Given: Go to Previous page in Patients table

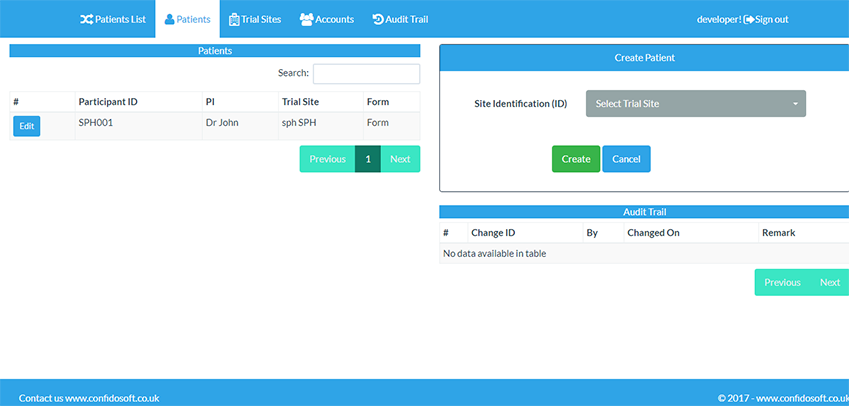Looking at the screenshot, I should point(327,159).
